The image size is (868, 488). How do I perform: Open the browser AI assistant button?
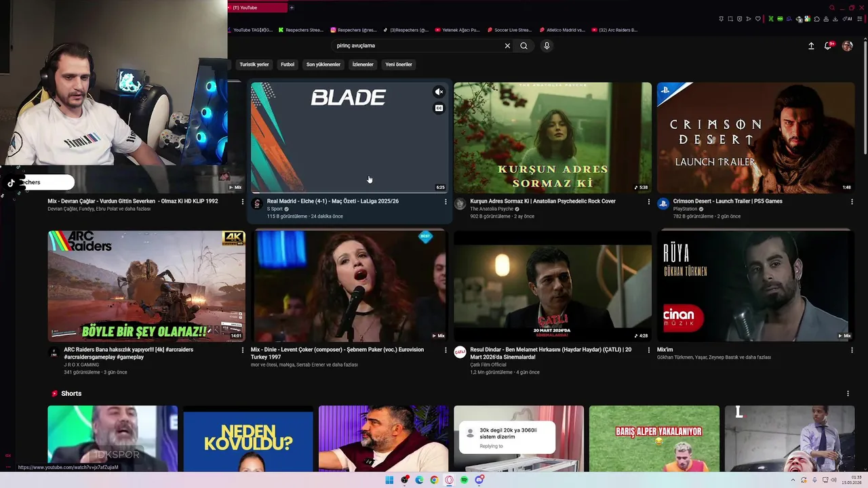(846, 19)
